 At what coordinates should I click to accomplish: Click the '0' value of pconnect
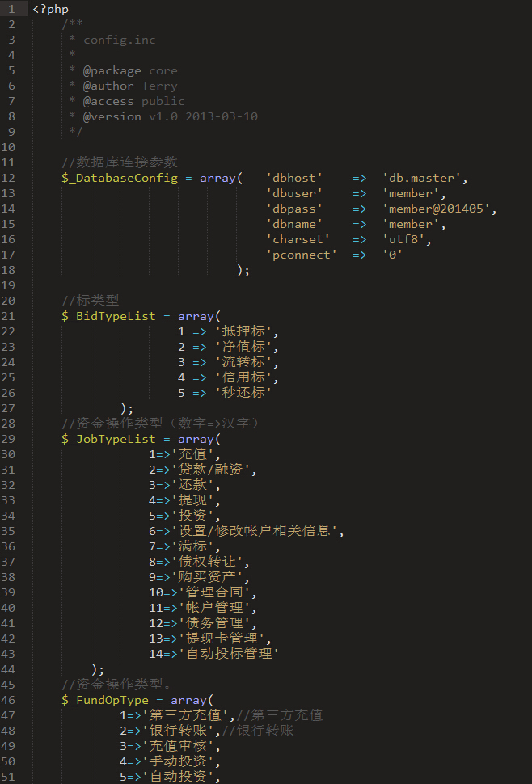(x=392, y=255)
